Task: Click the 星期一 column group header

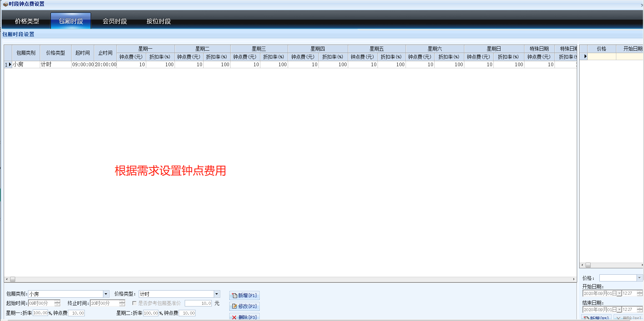Action: tap(146, 49)
